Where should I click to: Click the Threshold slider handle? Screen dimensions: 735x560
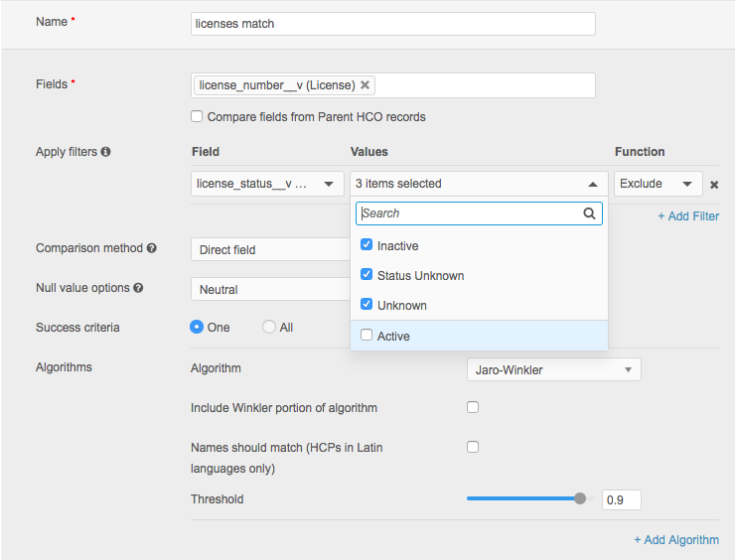click(x=580, y=499)
